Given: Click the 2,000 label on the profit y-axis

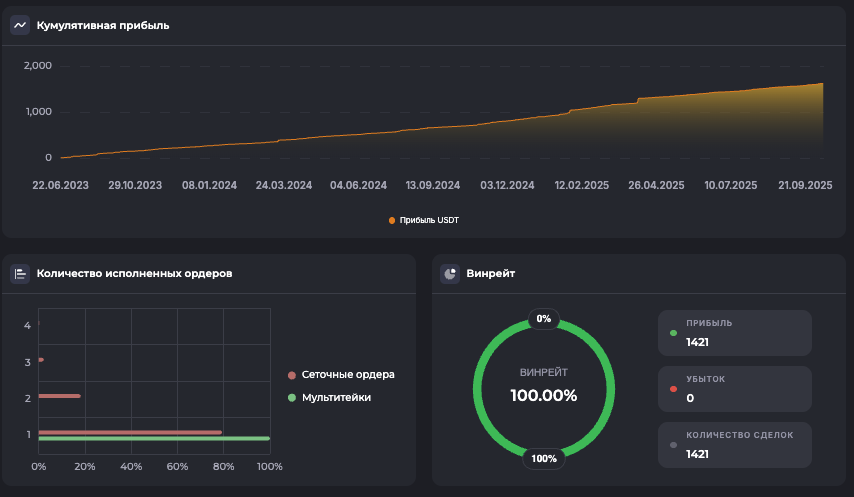Looking at the screenshot, I should pyautogui.click(x=37, y=66).
